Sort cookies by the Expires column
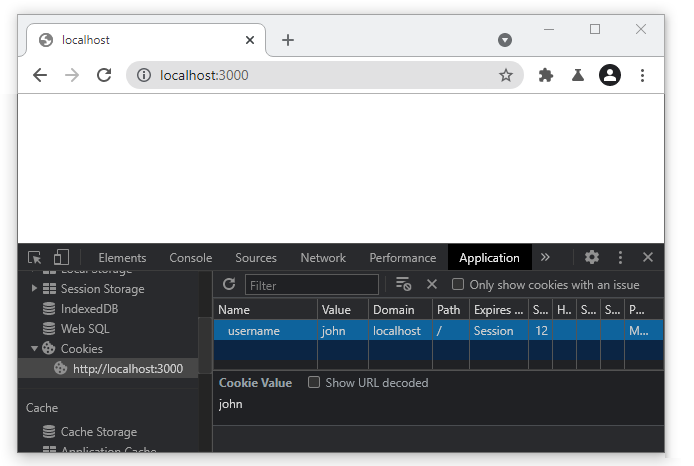 tap(499, 310)
